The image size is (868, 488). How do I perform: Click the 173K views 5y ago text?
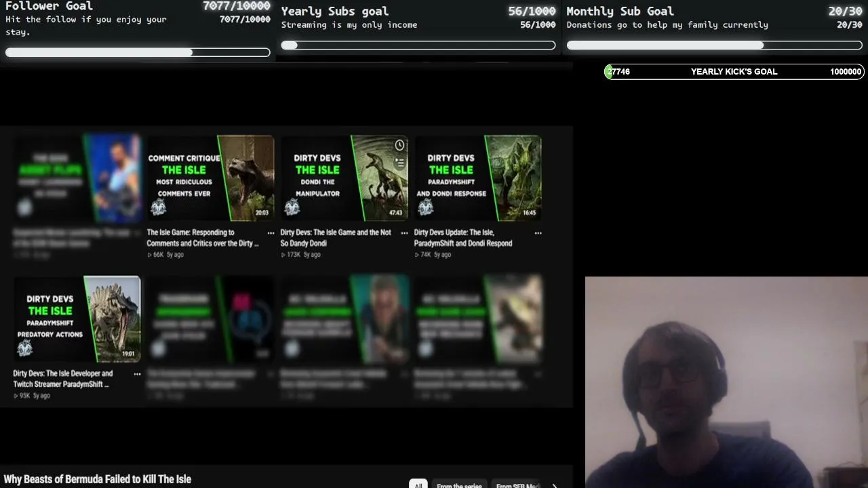click(x=301, y=255)
